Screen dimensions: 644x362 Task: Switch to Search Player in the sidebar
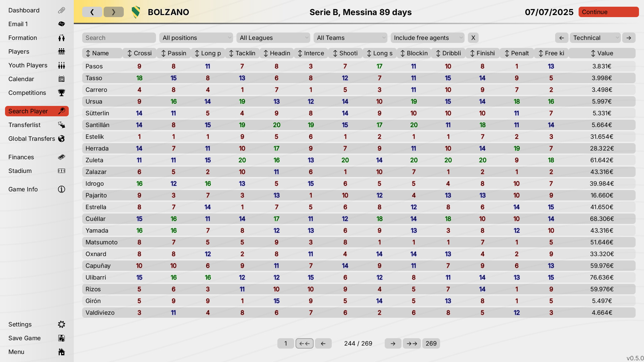click(x=37, y=111)
